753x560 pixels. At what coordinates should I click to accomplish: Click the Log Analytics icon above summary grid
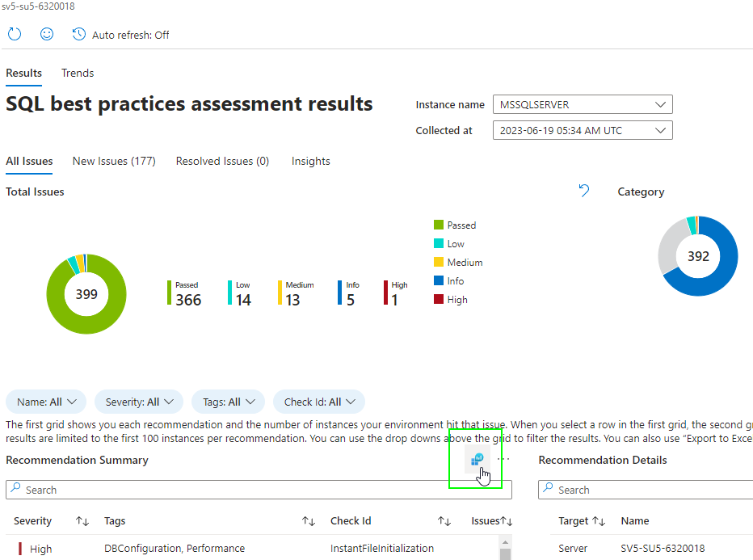coord(477,460)
